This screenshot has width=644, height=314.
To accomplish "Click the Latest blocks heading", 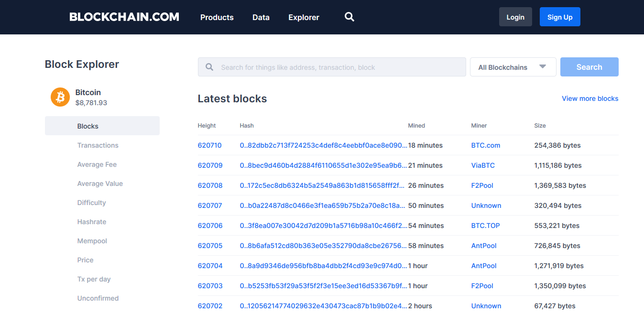I will click(232, 99).
